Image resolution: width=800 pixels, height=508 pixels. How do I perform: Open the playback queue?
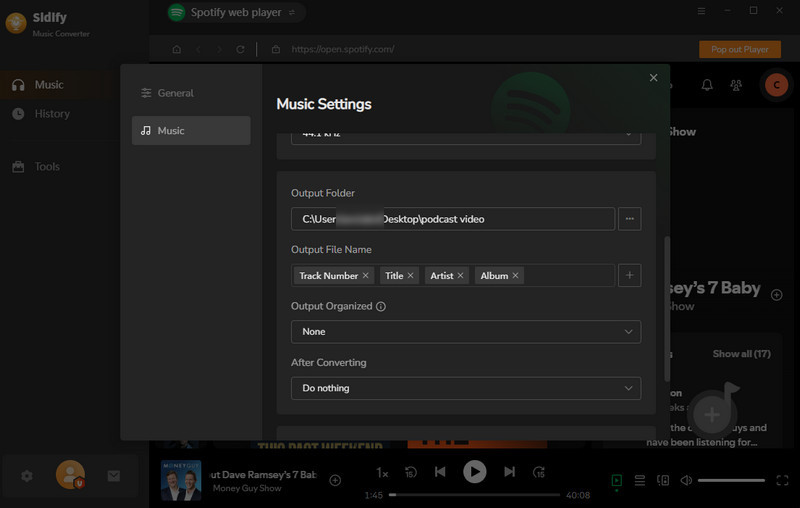(x=639, y=480)
